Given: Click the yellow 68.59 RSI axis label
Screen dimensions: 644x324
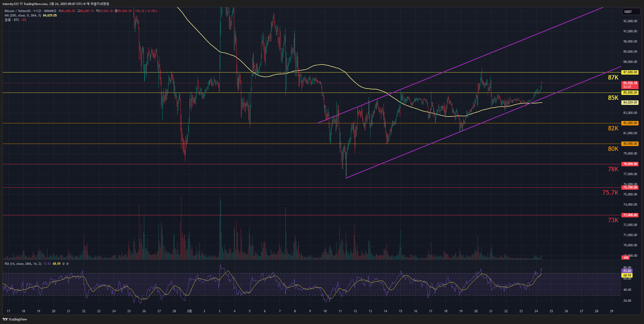Looking at the screenshot, I should click(627, 276).
